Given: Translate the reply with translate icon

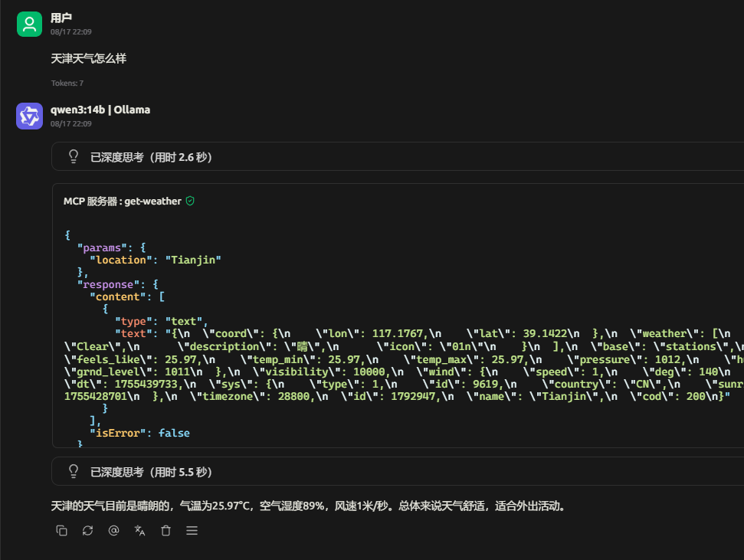Looking at the screenshot, I should point(139,531).
